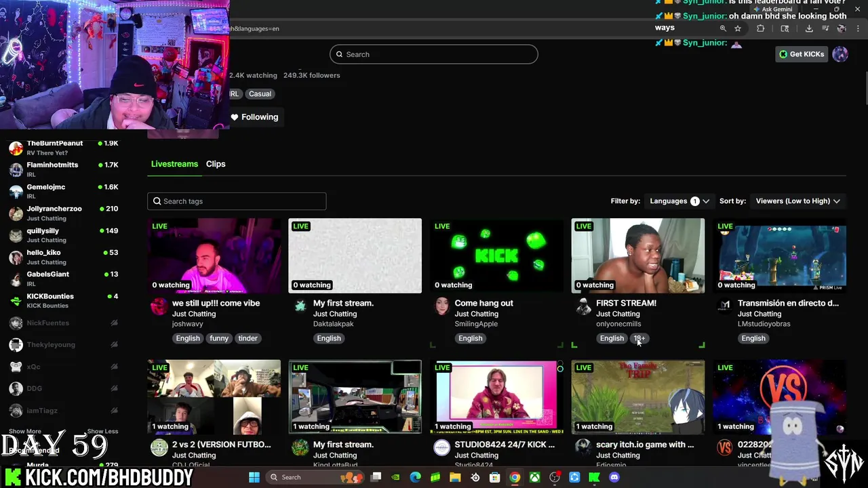Open the scary itch.io game stream thumbnail
868x488 pixels.
(637, 397)
